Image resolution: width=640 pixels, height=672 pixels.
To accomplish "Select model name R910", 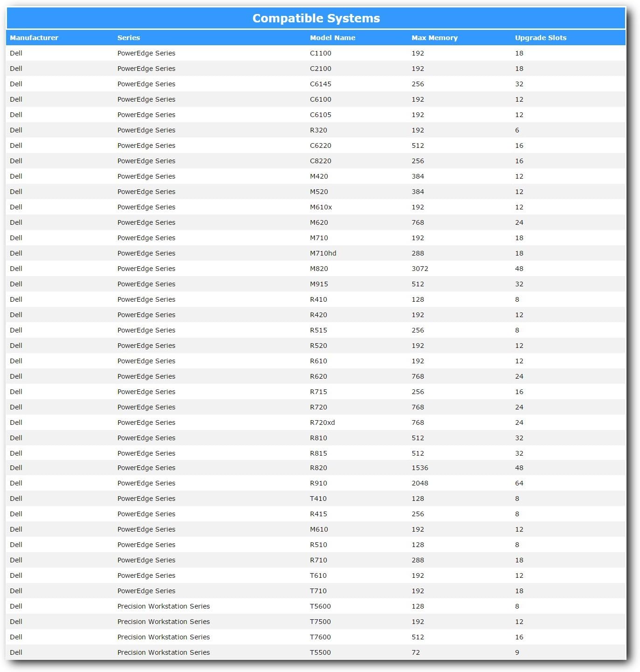I will pos(318,483).
